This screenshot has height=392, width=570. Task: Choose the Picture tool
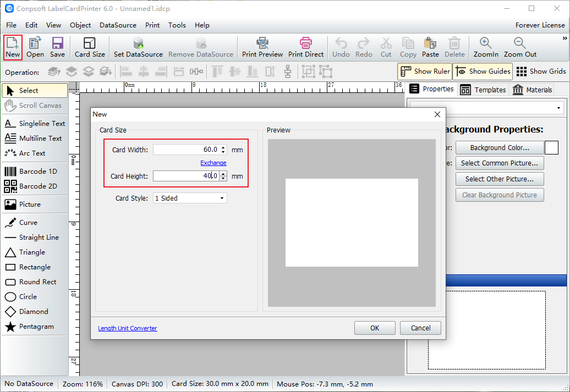pos(35,205)
